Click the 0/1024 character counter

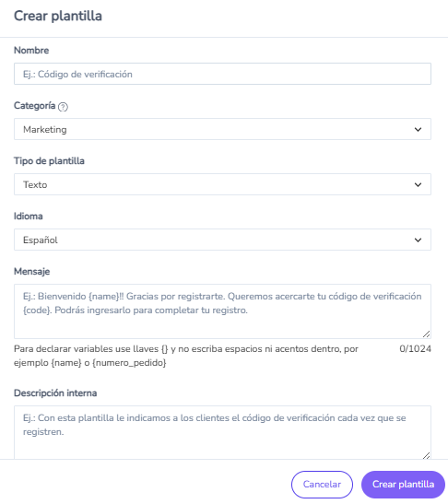[415, 349]
